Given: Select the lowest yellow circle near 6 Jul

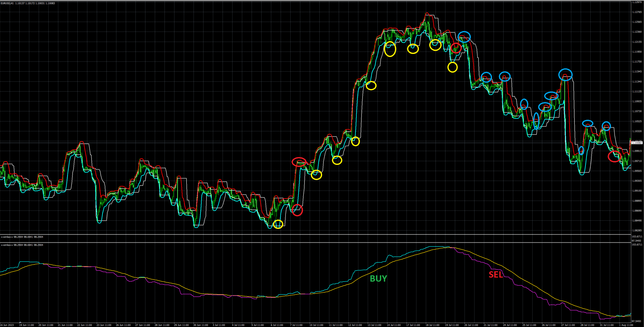Looking at the screenshot, I should [x=278, y=224].
